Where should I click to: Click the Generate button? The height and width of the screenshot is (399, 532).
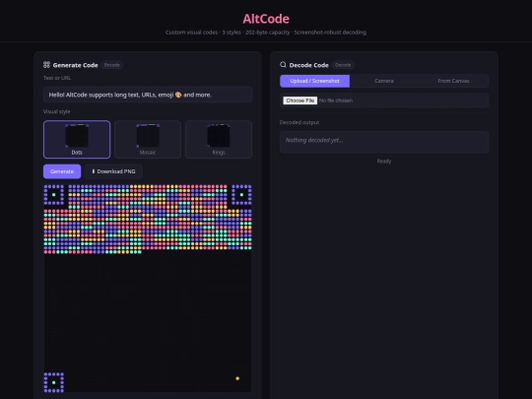[x=62, y=171]
